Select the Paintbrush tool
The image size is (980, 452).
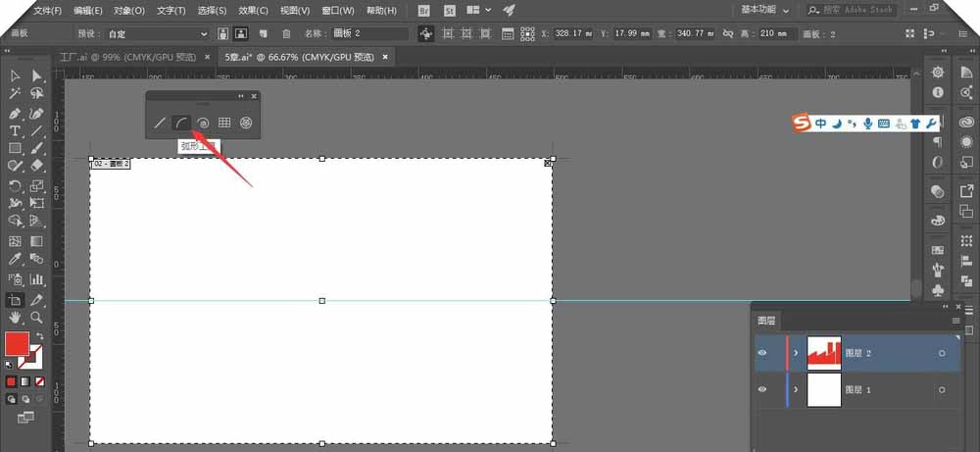tap(37, 149)
